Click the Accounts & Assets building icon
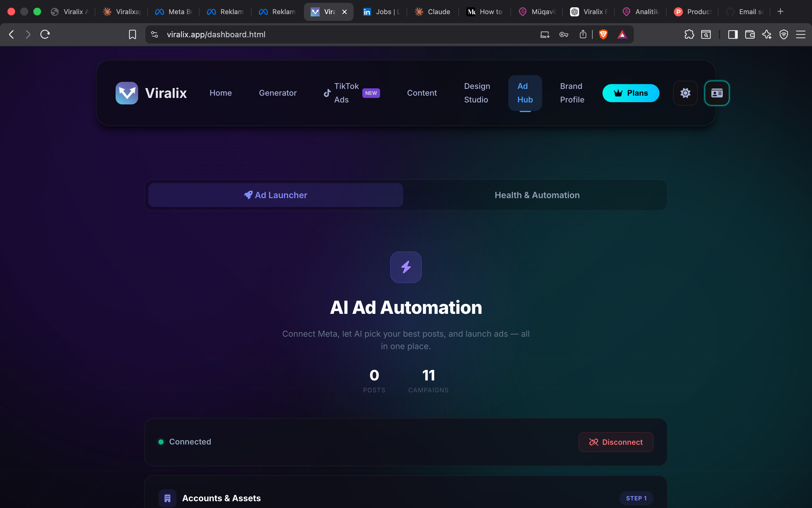The height and width of the screenshot is (508, 812). (x=167, y=498)
